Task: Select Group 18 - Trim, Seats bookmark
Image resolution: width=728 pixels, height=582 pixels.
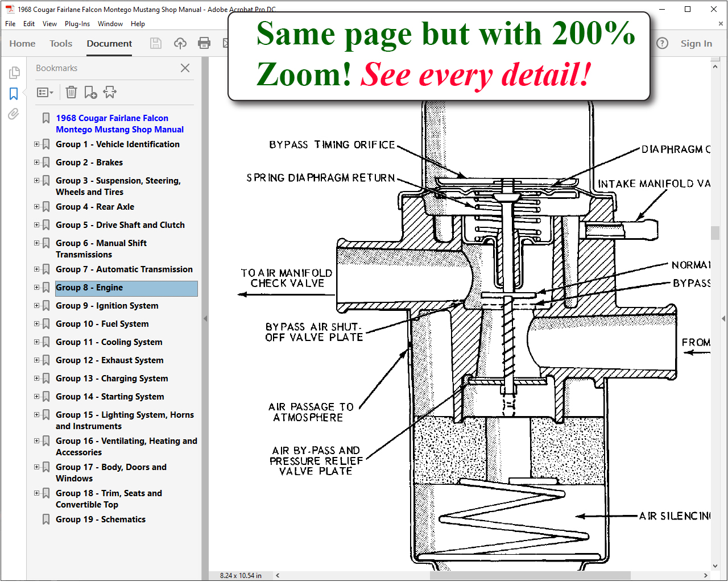Action: coord(109,499)
